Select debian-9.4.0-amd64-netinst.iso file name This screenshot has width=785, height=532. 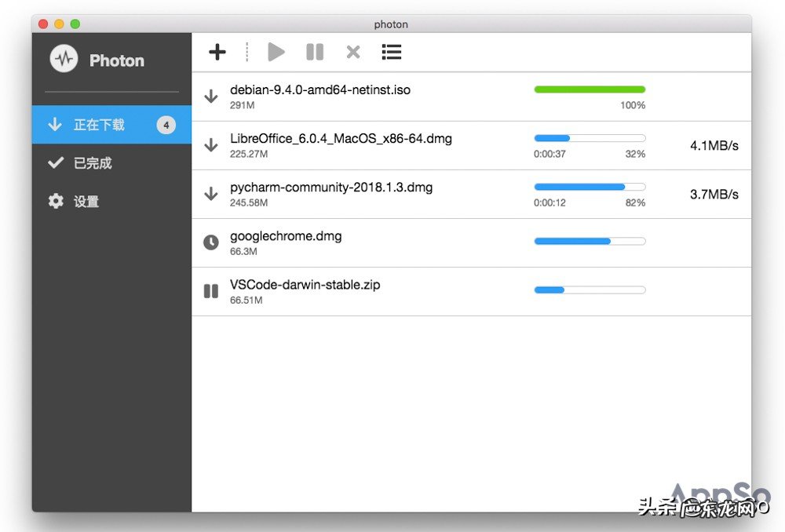(x=320, y=90)
